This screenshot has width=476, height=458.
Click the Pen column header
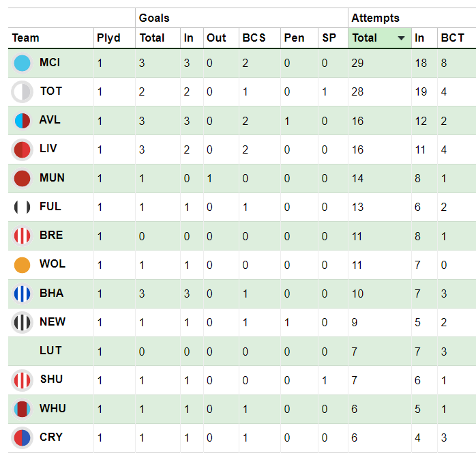pyautogui.click(x=294, y=38)
